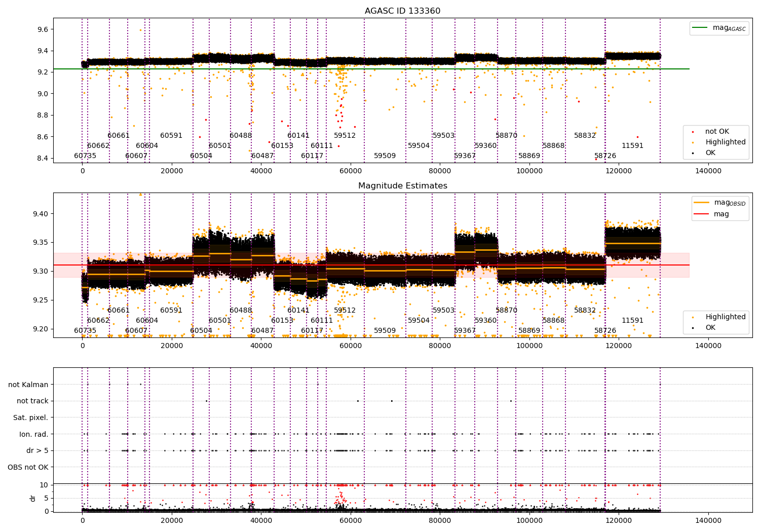This screenshot has width=760, height=532.
Task: Click the 'Ion. rad.' axis label
Action: click(34, 434)
